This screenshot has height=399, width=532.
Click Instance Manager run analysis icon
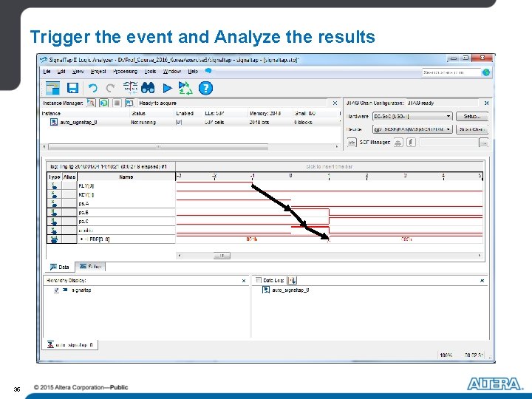91,103
